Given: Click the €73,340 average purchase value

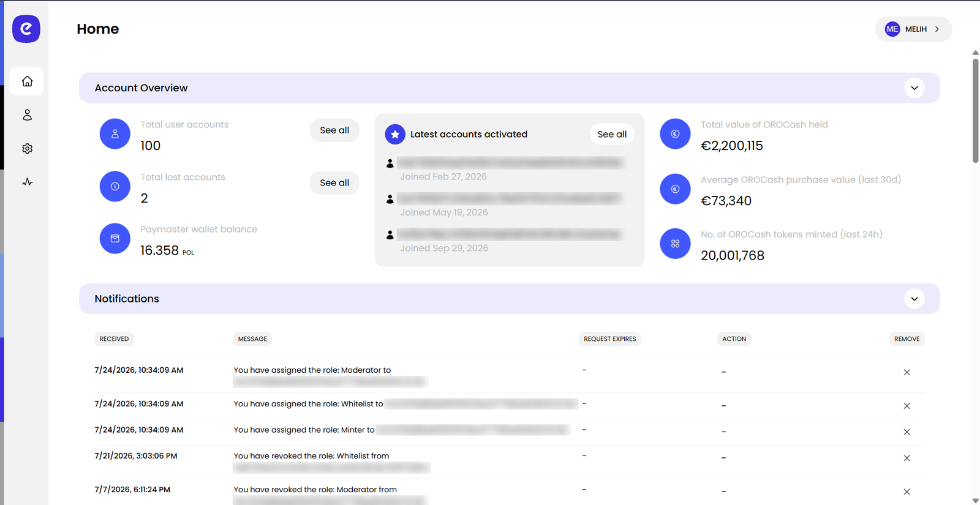Looking at the screenshot, I should pyautogui.click(x=726, y=201).
